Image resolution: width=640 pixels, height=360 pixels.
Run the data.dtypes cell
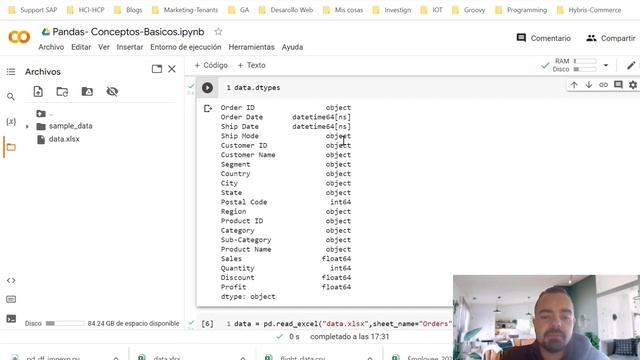207,88
